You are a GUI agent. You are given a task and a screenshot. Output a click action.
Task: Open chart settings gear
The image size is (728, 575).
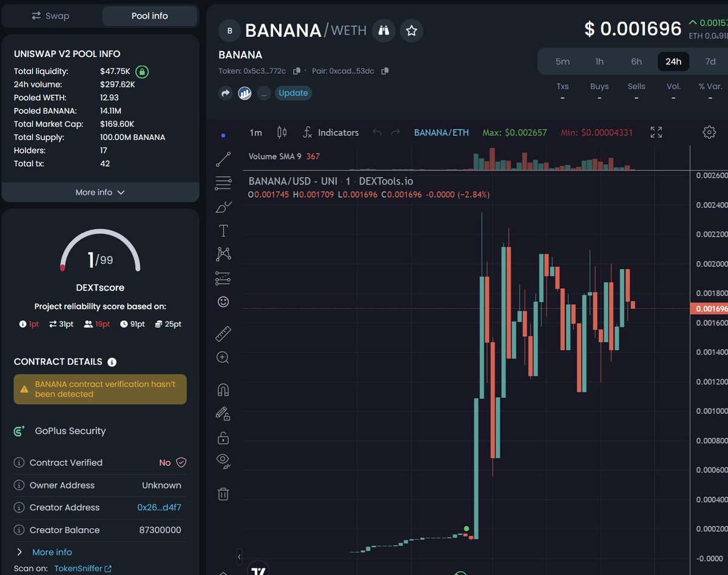[x=709, y=132]
